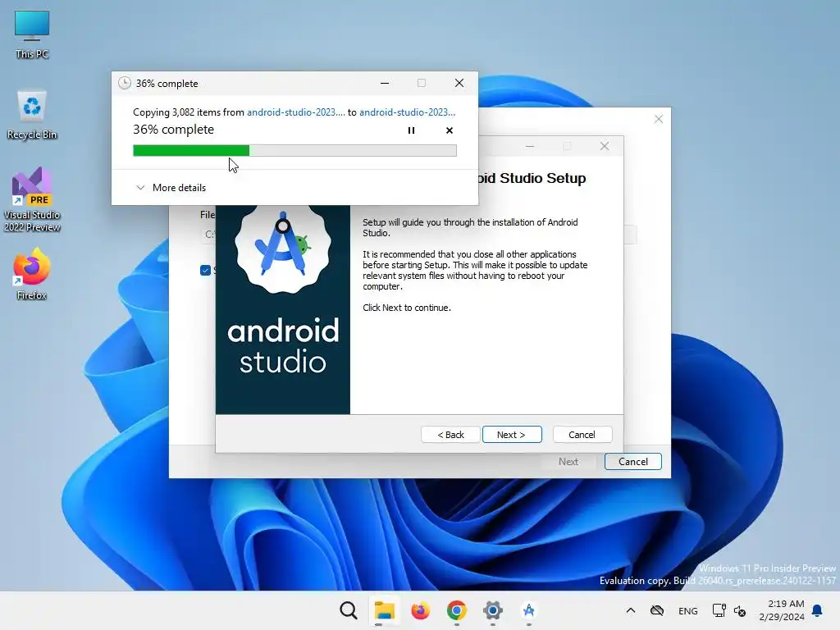This screenshot has width=840, height=630.
Task: Pause the file copy operation
Action: pyautogui.click(x=412, y=130)
